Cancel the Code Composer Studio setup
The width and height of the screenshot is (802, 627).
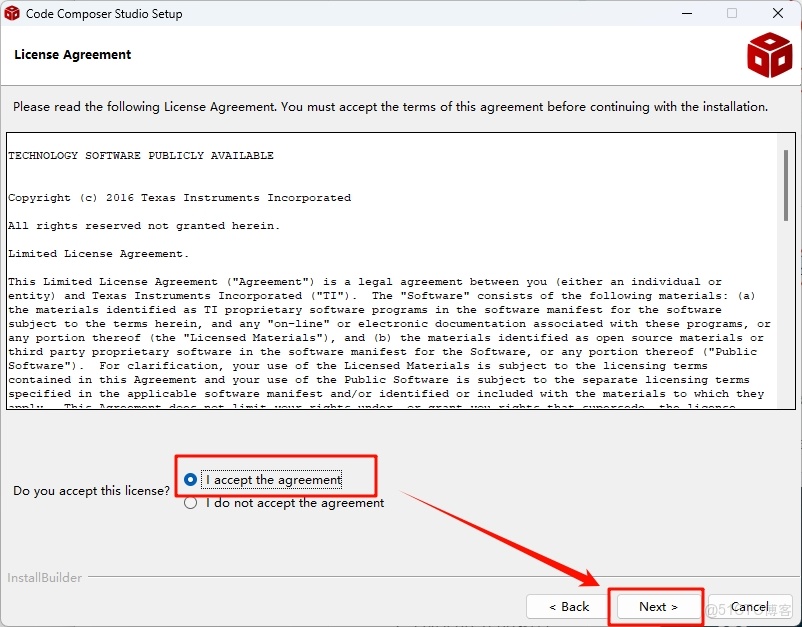tap(749, 607)
